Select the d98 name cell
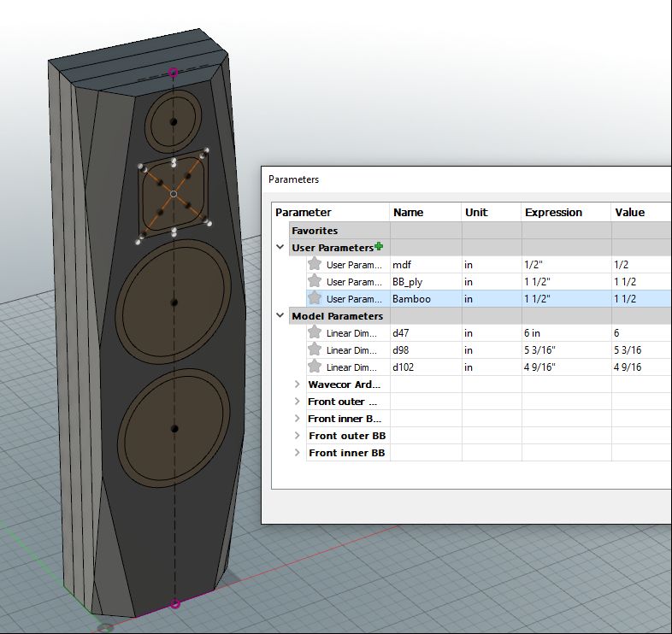Screen dimensions: 672x634 point(426,350)
